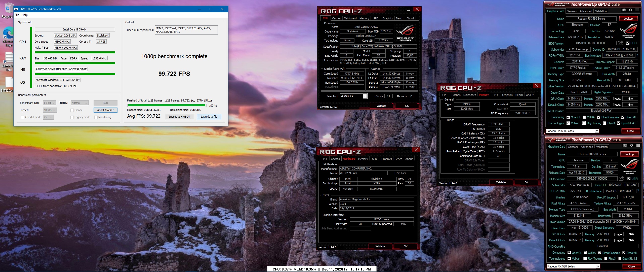Image resolution: width=644 pixels, height=272 pixels.
Task: Click the CPU MEM date status bar widget
Action: [322, 269]
